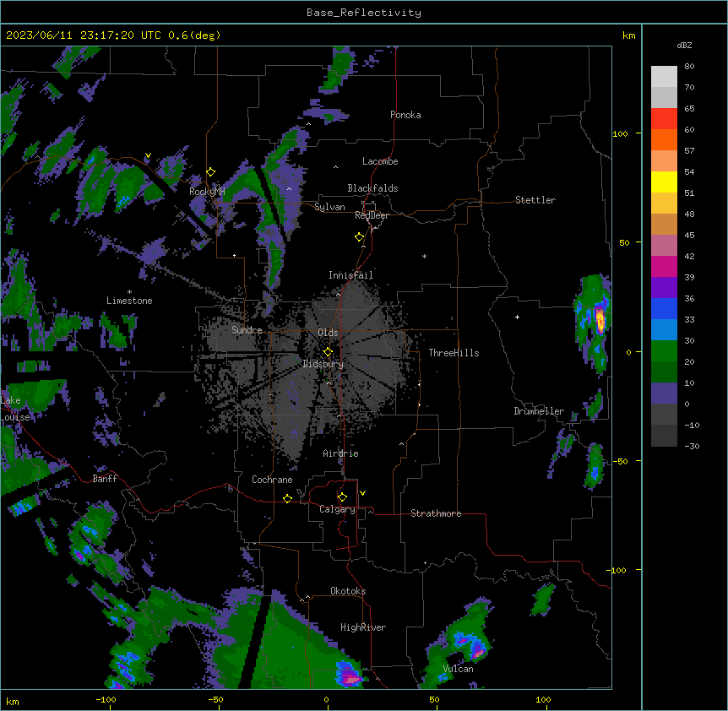Click the HighRiver town label
The image size is (728, 711).
tap(363, 627)
